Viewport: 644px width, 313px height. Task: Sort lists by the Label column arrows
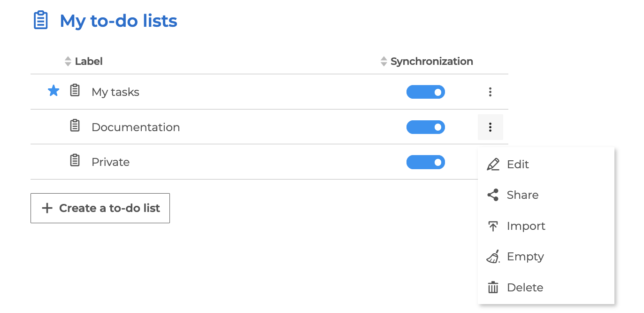68,62
